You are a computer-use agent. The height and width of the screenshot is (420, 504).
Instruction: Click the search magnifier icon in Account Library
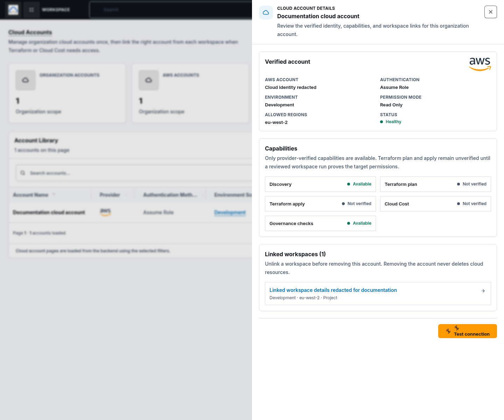pos(23,173)
